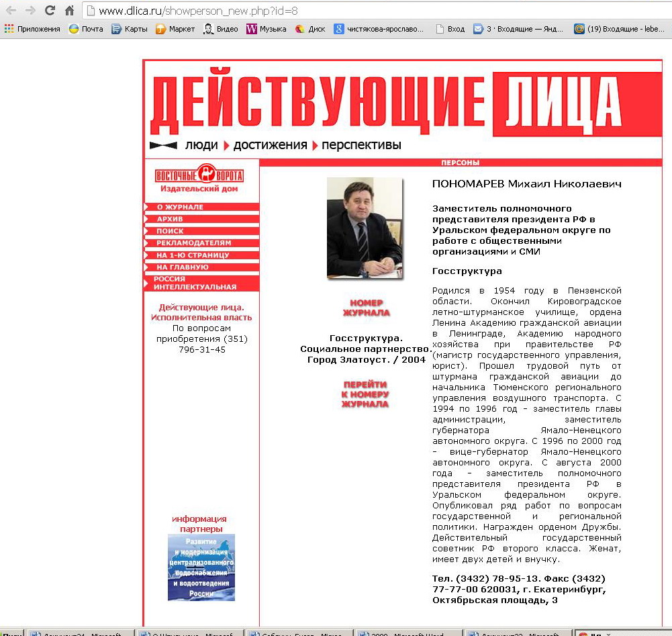The height and width of the screenshot is (636, 672).
Task: Reload the page with the refresh icon
Action: tap(50, 10)
